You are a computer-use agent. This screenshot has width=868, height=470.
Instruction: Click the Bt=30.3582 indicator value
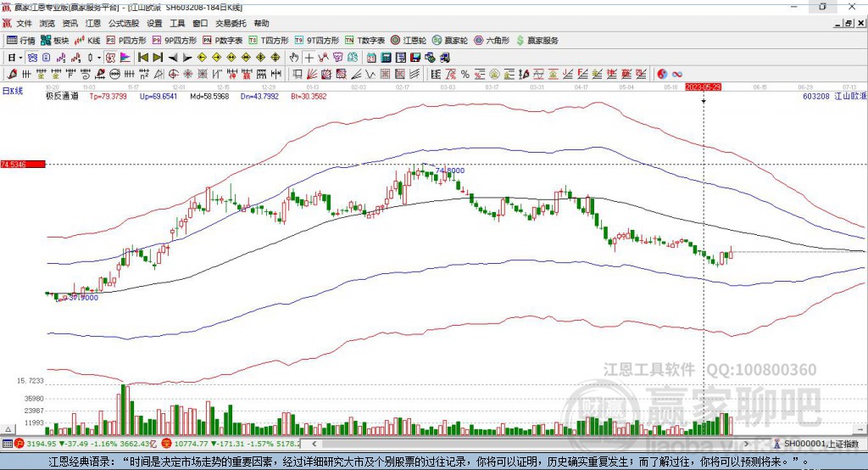(x=309, y=96)
